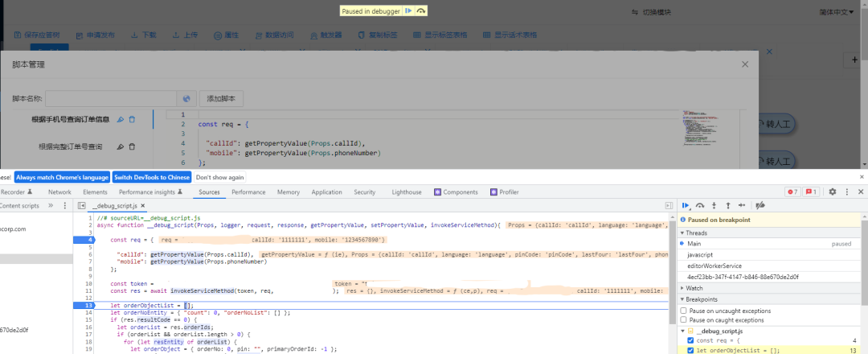Open 简体中文 language dropdown
Image resolution: width=868 pixels, height=354 pixels.
tap(838, 12)
